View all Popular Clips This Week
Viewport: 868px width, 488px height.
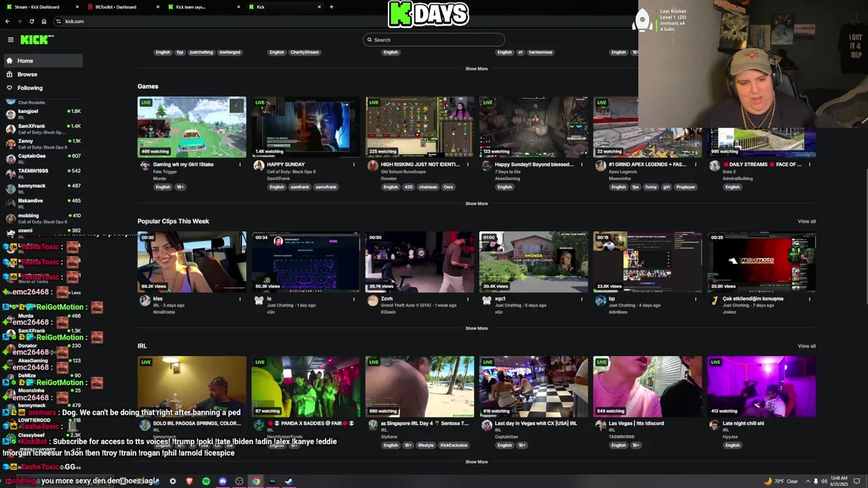[x=806, y=221]
